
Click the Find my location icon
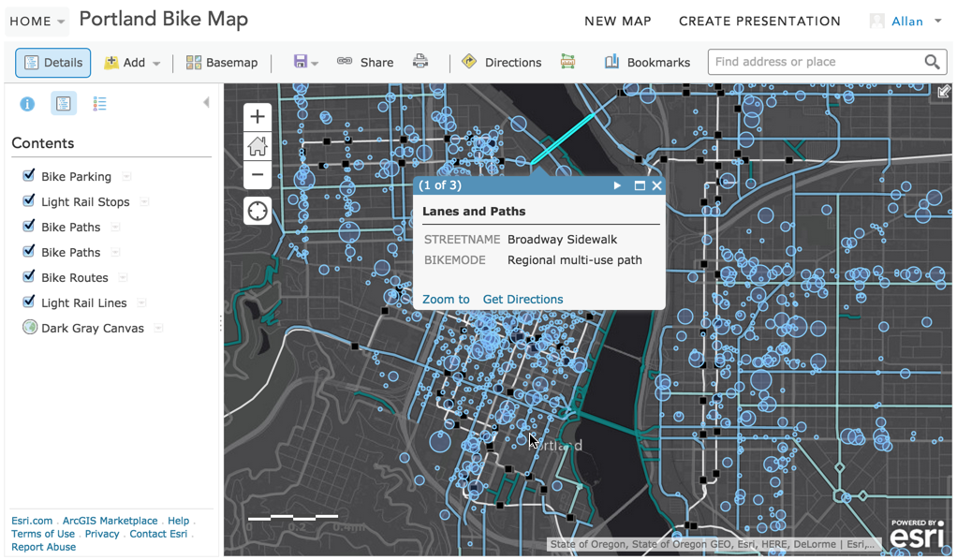(258, 212)
